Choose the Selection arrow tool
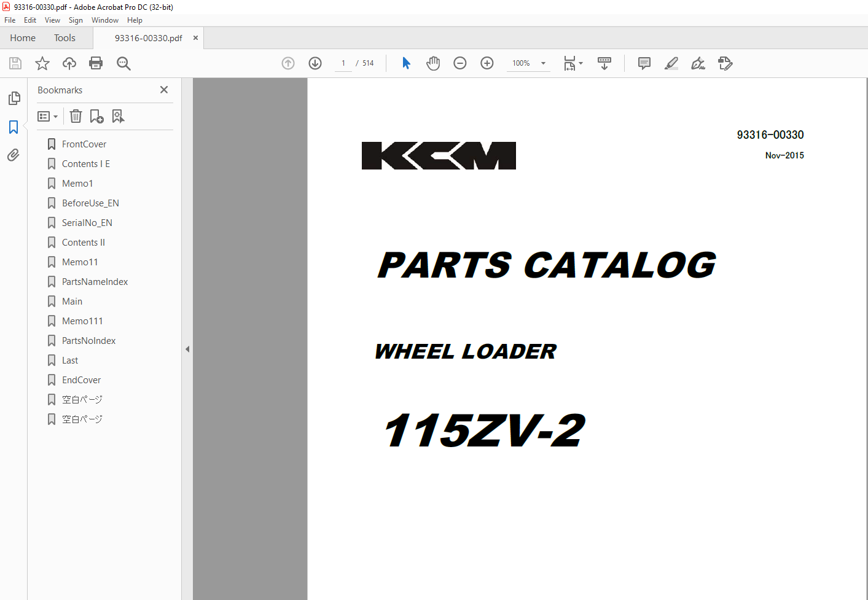The height and width of the screenshot is (600, 868). [x=406, y=63]
